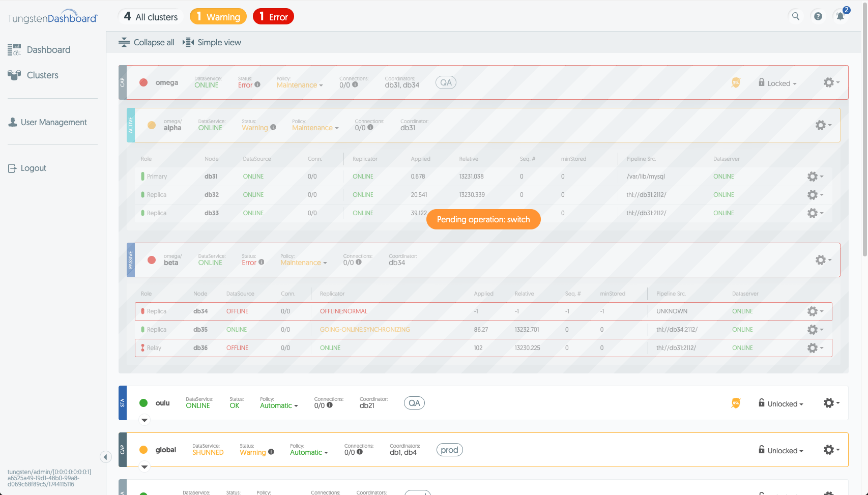Viewport: 868px width, 495px height.
Task: Open the omega cluster gear menu
Action: tap(831, 82)
